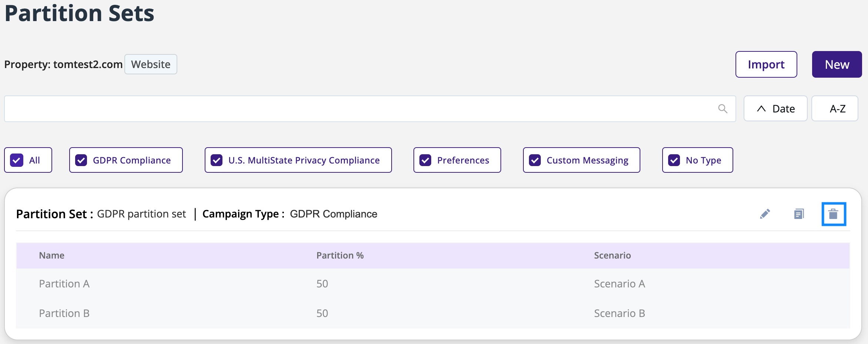This screenshot has height=344, width=868.
Task: Uncheck the All filter checkbox
Action: (x=17, y=160)
